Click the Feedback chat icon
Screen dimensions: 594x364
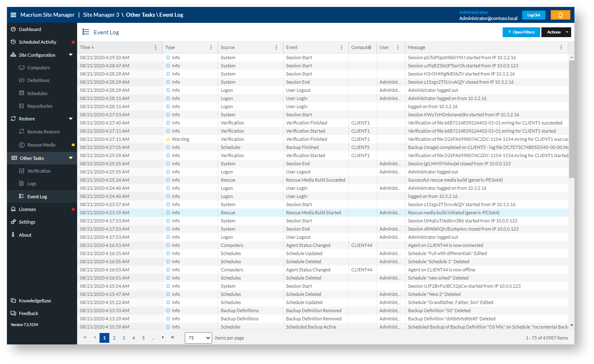point(13,313)
